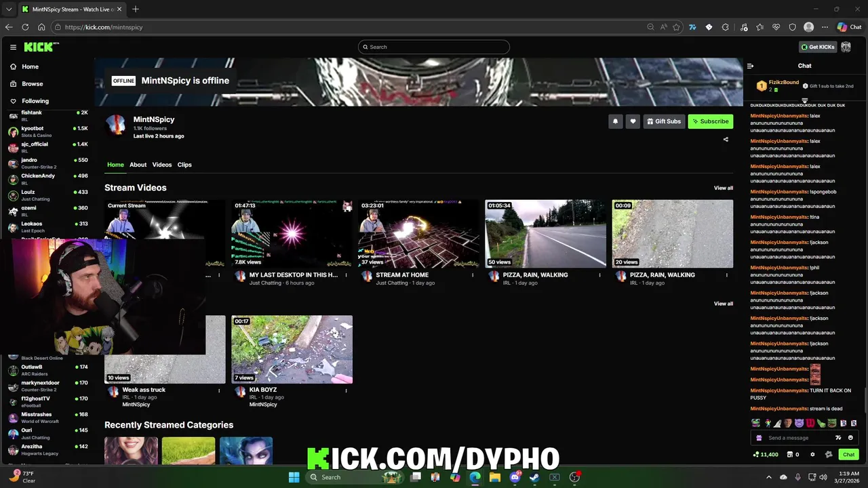
Task: Follow channel with the heart icon
Action: (x=633, y=121)
